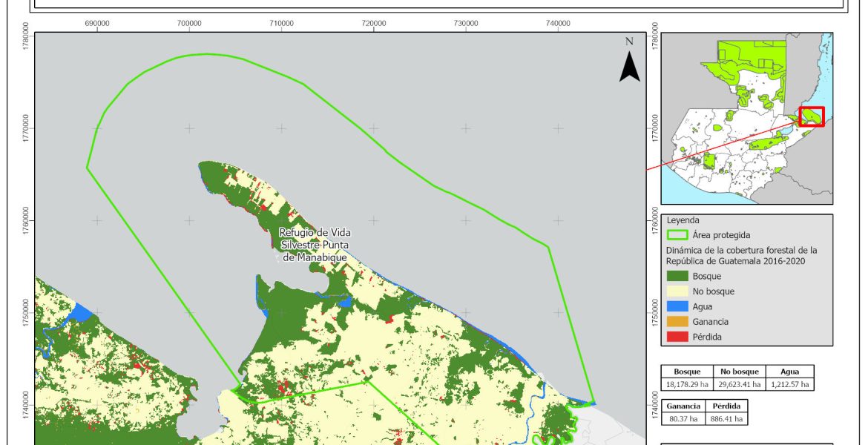868x445 pixels.
Task: Select the green Área protegida legend symbol
Action: coord(677,235)
